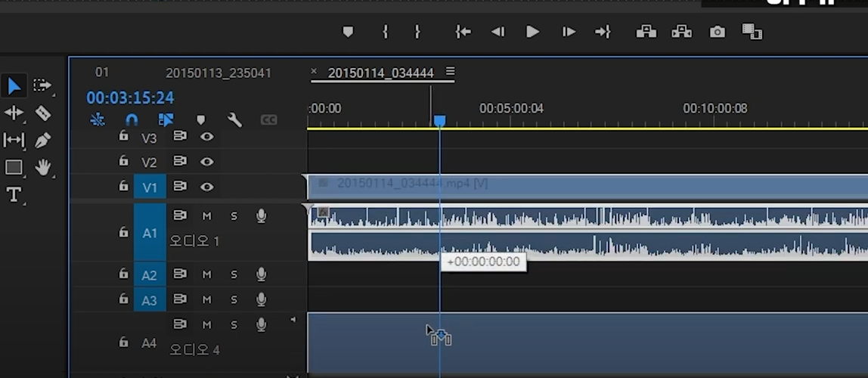Step back one frame

[498, 32]
